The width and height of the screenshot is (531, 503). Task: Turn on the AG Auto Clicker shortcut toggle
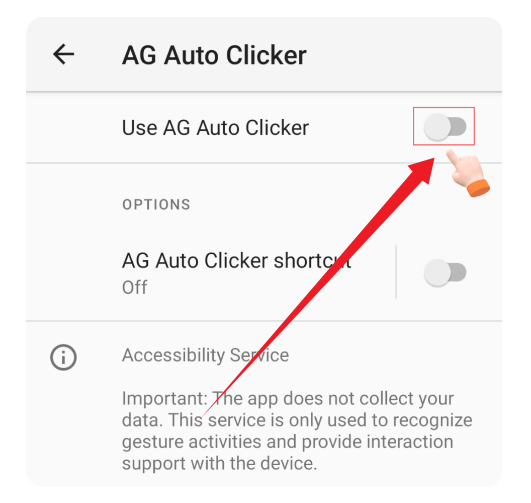coord(445,273)
